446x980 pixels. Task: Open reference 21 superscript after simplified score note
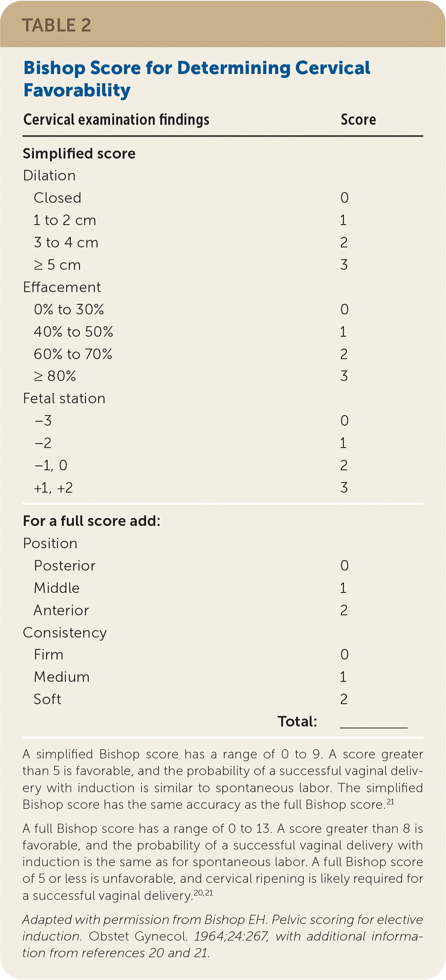coord(390,802)
